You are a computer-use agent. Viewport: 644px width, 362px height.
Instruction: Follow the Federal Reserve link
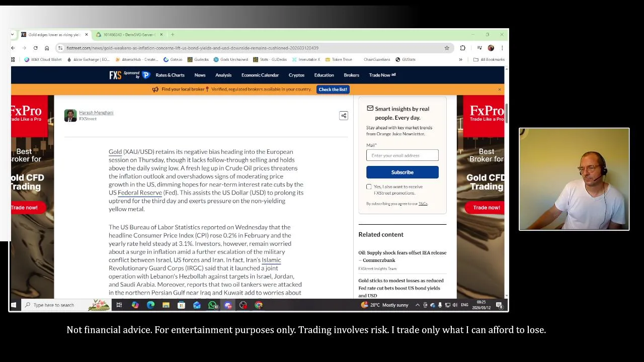click(140, 193)
